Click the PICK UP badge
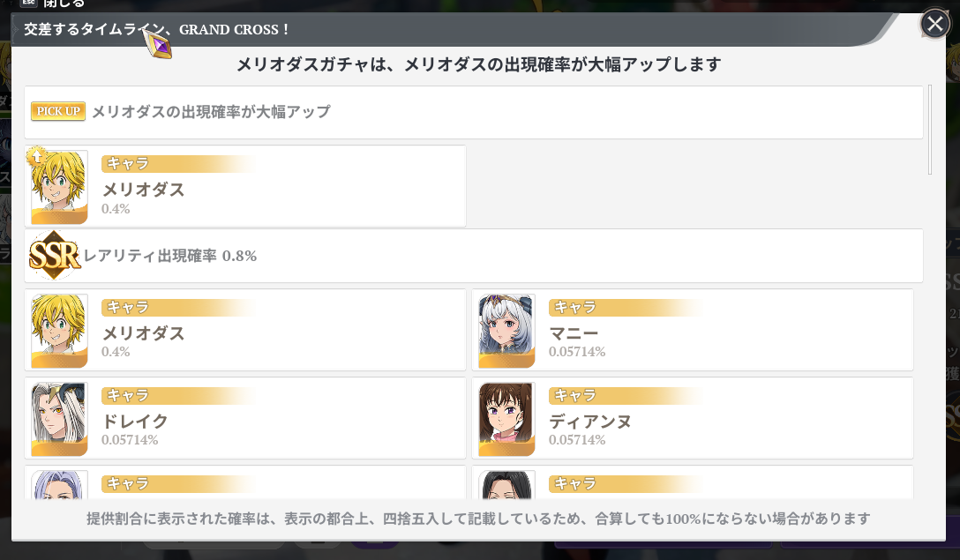Image resolution: width=960 pixels, height=560 pixels. point(58,111)
